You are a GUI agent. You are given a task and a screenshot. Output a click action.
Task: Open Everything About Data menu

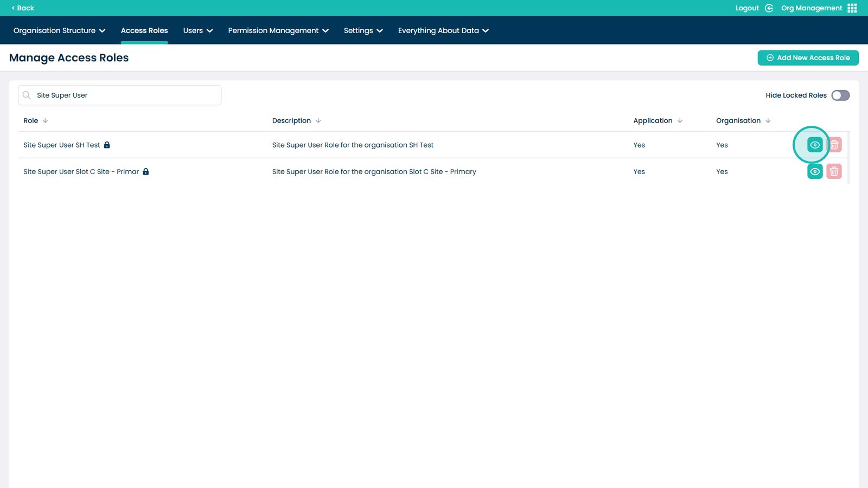tap(443, 30)
